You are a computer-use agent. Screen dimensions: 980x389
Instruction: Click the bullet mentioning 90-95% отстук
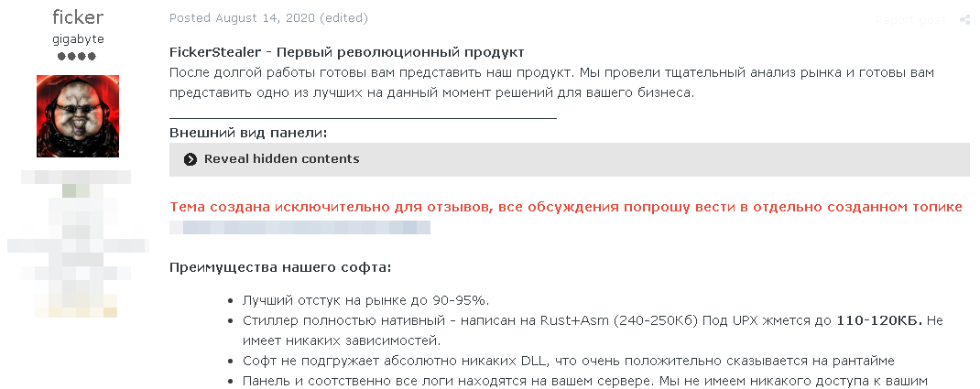365,300
